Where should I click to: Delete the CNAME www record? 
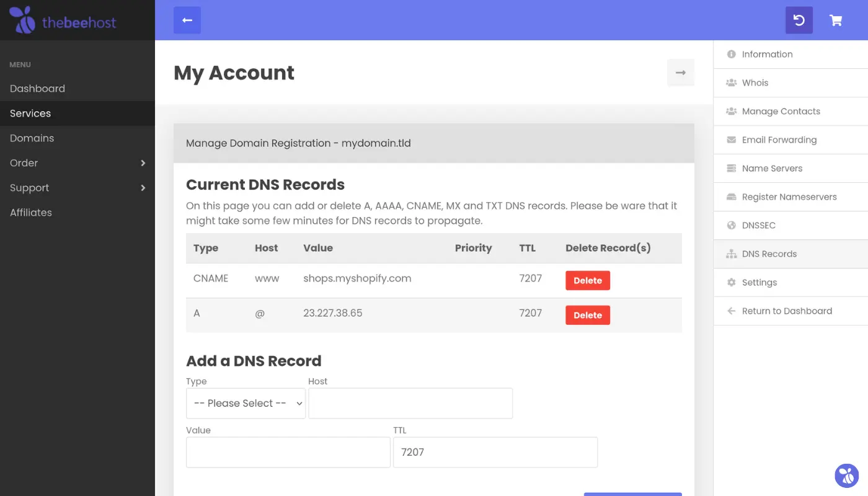[587, 281]
